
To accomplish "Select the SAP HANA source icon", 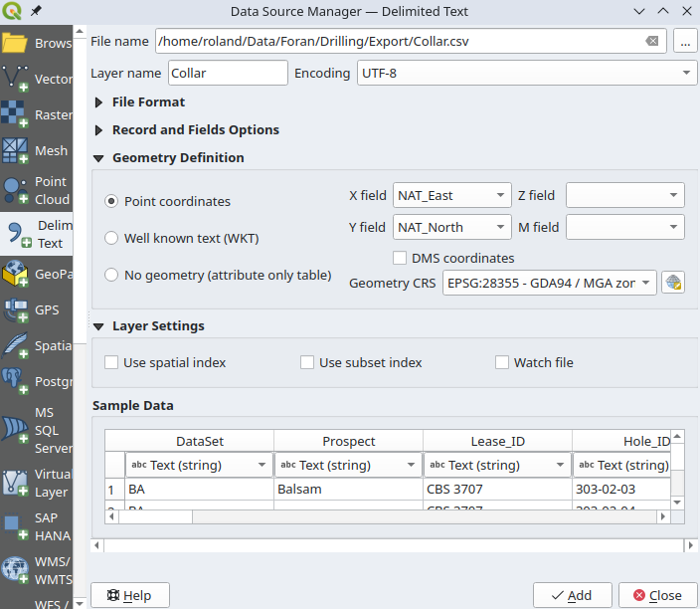I will 15,526.
